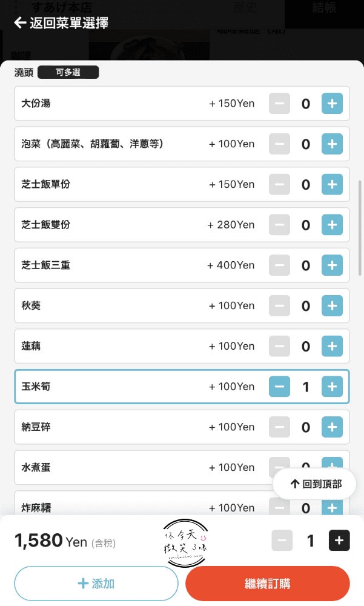Click the vertical scrollbar on right edge

point(360,228)
